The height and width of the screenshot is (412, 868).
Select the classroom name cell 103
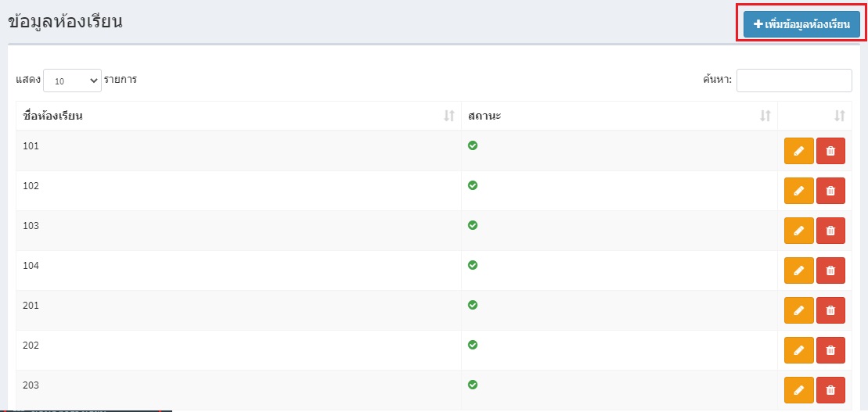239,231
